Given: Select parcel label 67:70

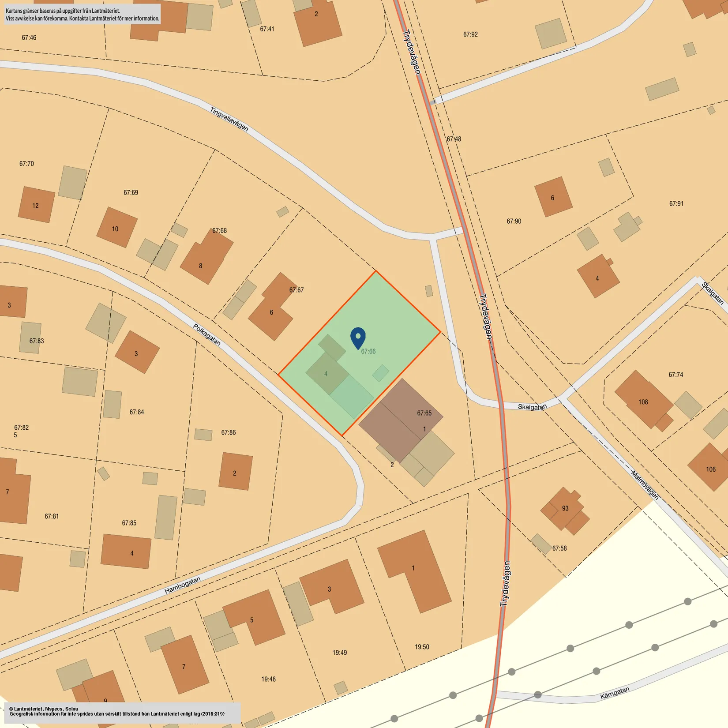Looking at the screenshot, I should (26, 163).
